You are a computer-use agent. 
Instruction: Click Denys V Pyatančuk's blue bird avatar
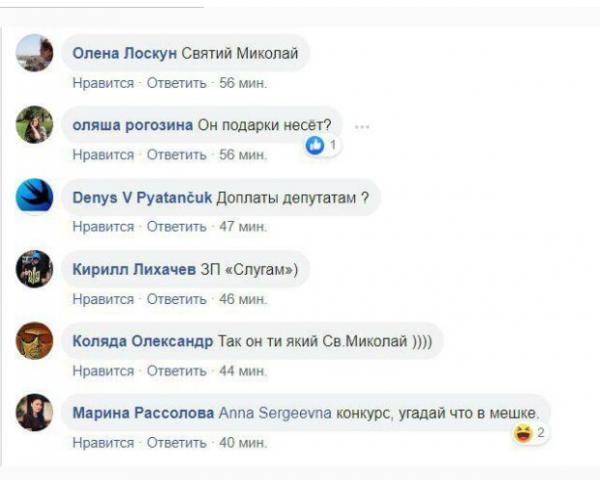point(35,197)
